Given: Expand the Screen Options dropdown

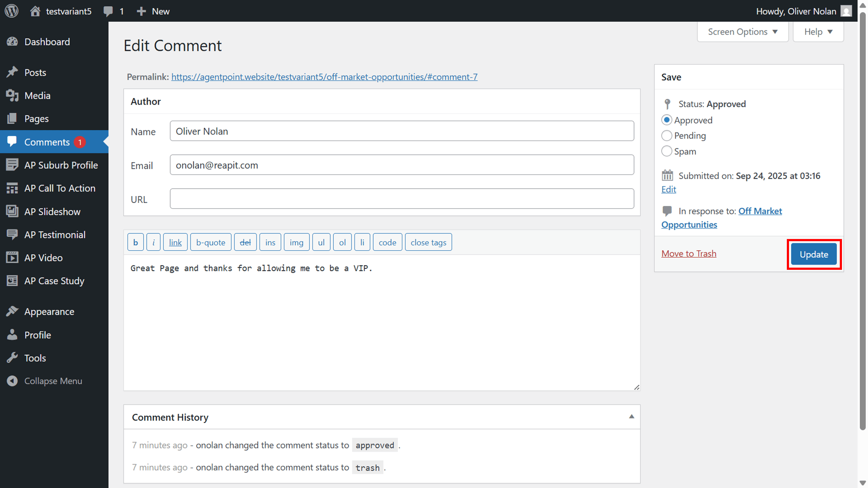Looking at the screenshot, I should (x=743, y=32).
